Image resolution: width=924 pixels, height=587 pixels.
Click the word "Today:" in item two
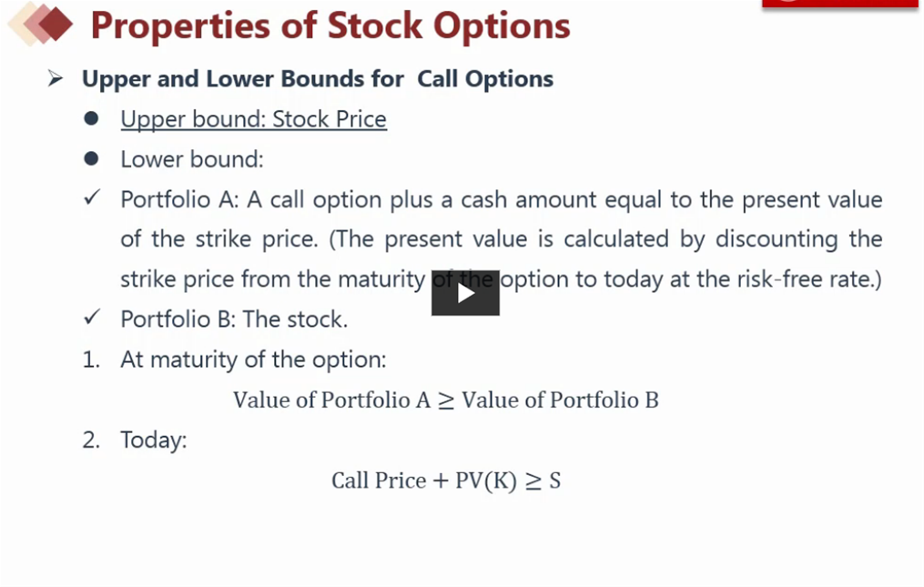pos(153,440)
